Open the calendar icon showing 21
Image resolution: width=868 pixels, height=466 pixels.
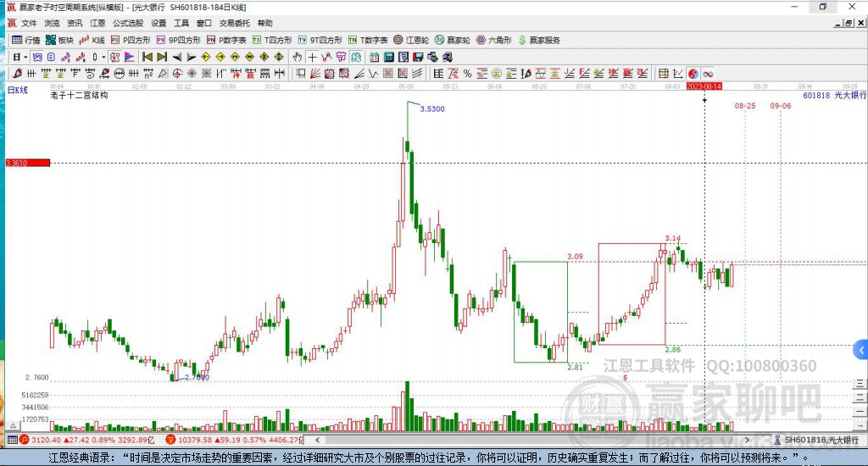374,57
